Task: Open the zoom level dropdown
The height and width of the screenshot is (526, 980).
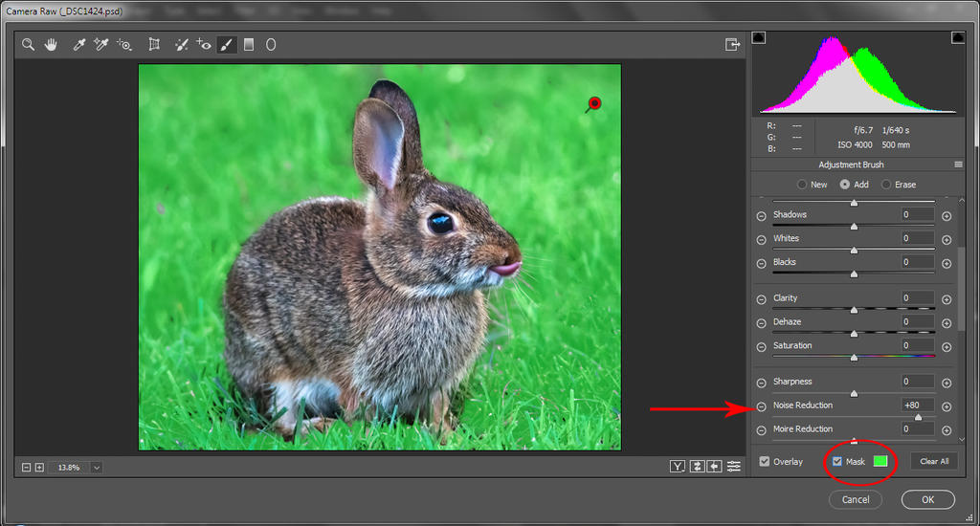Action: [97, 468]
